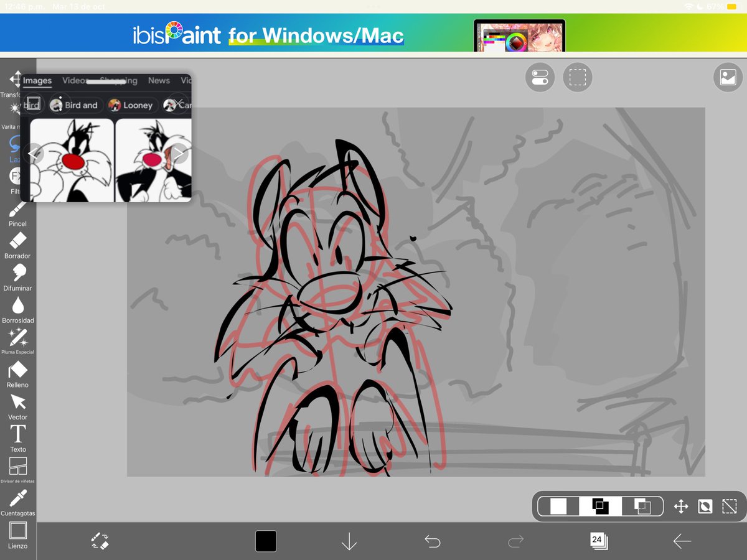Switch to the Videos tab
Screen dimensions: 747x560
coord(75,81)
